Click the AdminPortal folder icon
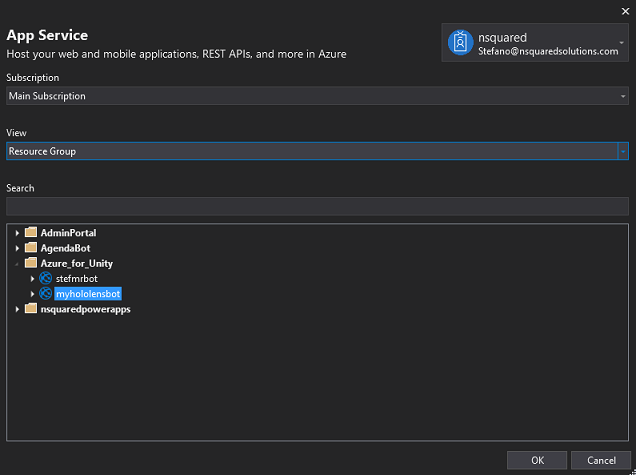Screen dimensions: 636x475 [x=31, y=232]
